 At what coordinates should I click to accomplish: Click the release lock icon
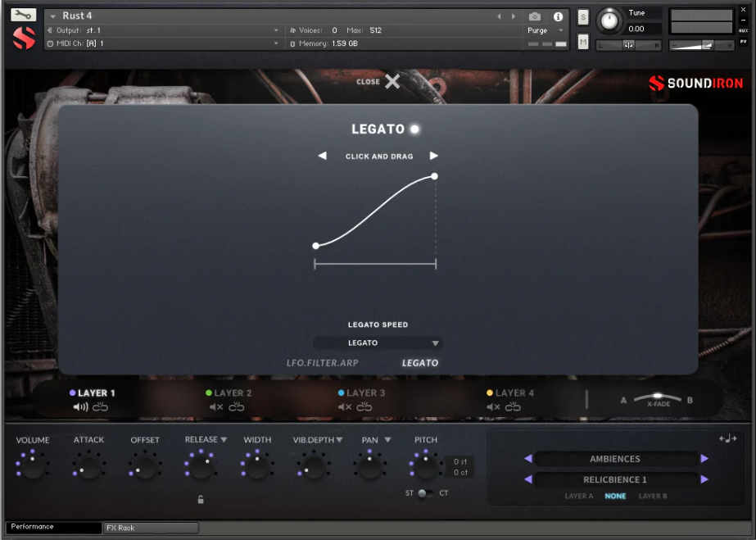201,499
